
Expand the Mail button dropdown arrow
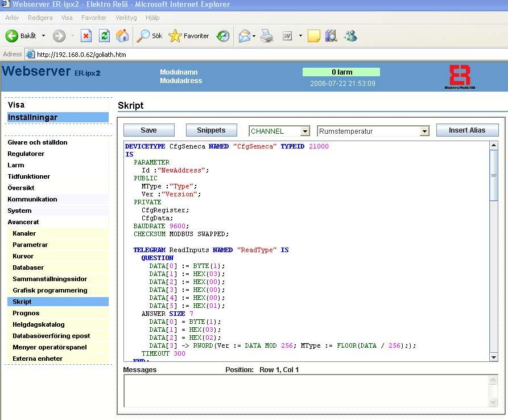click(254, 36)
